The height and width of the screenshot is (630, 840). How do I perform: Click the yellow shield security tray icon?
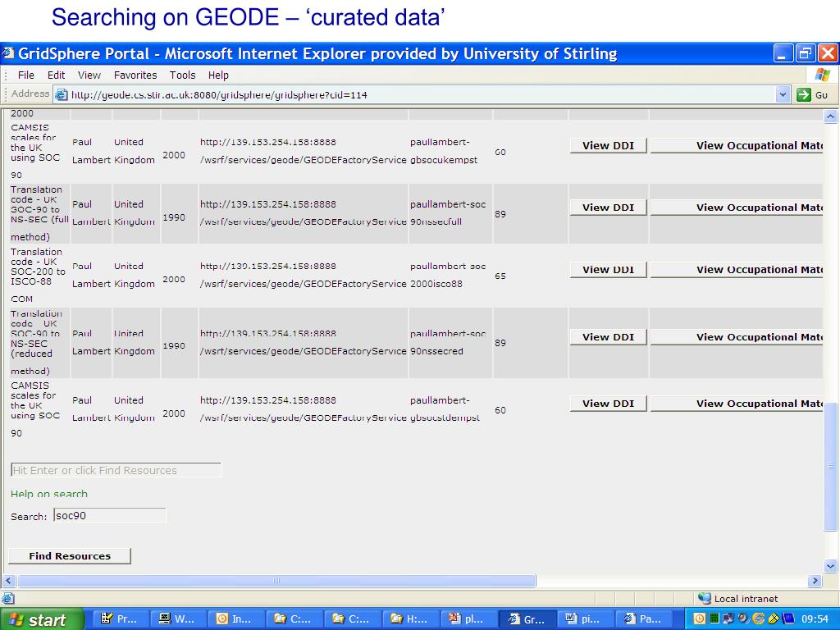(773, 619)
